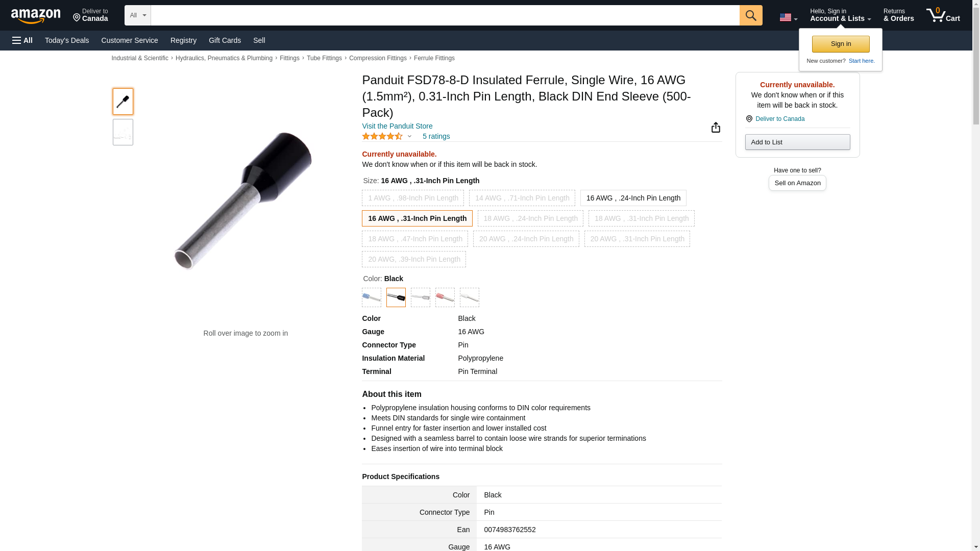Screen dimensions: 980x551
Task: Click the star rating icons
Action: (x=382, y=137)
